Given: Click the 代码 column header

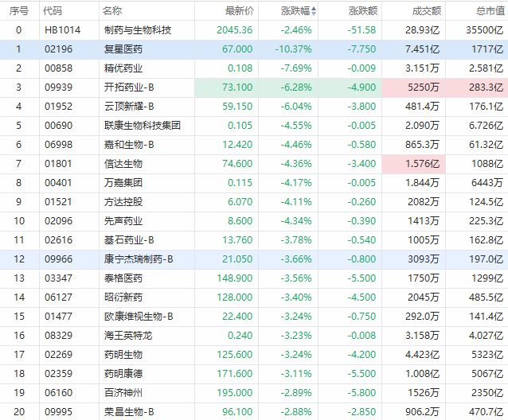Looking at the screenshot, I should (53, 11).
